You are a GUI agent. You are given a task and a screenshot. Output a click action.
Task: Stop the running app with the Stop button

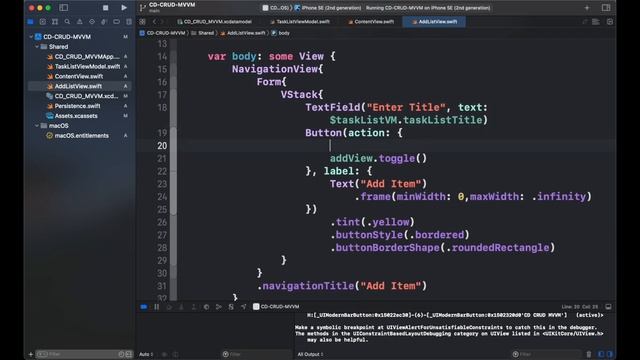pyautogui.click(x=105, y=8)
